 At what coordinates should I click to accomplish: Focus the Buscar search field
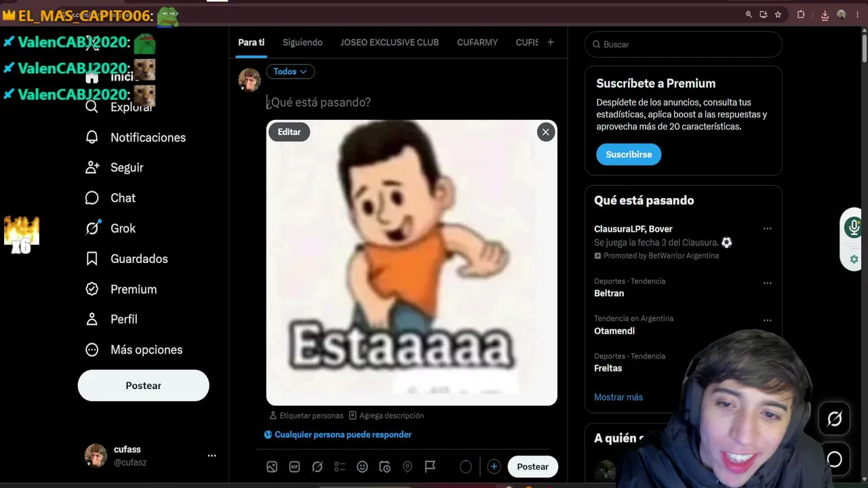tap(684, 44)
